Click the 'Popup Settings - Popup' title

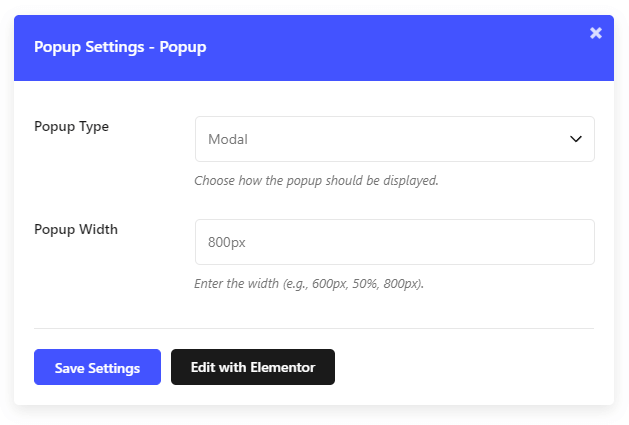120,47
